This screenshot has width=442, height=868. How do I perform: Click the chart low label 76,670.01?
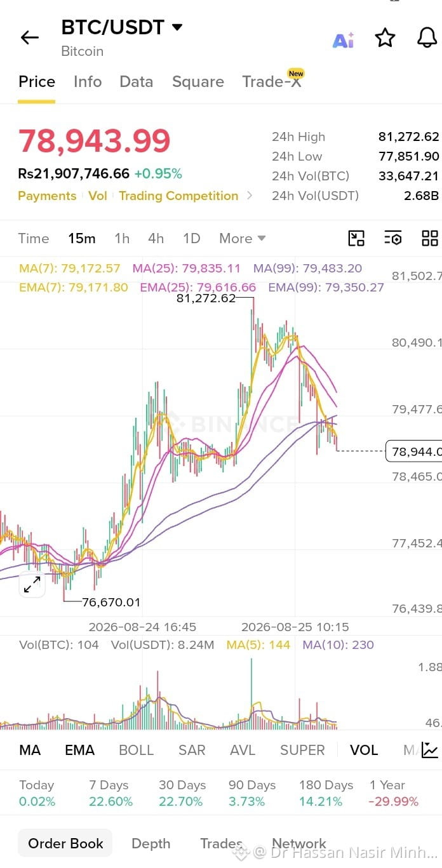pyautogui.click(x=111, y=602)
